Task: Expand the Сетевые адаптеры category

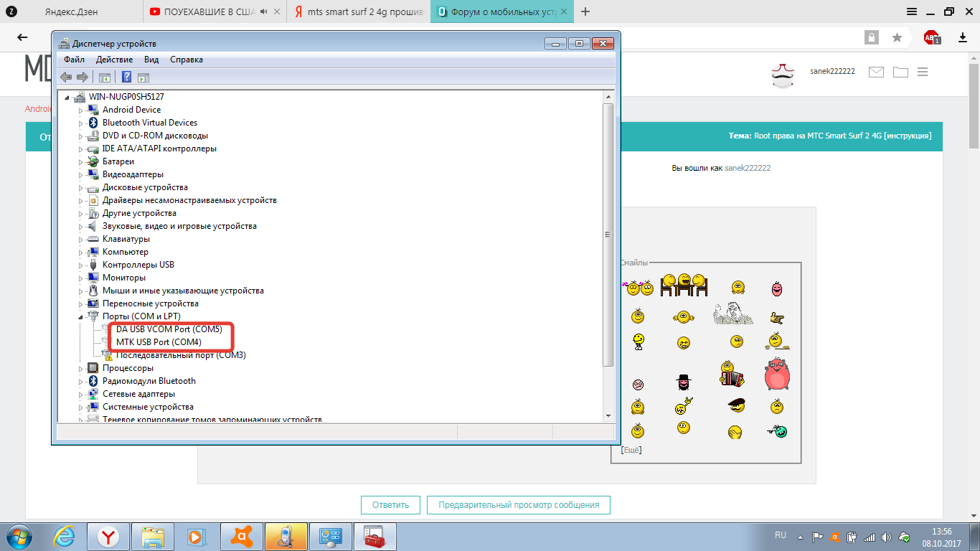Action: pos(81,394)
